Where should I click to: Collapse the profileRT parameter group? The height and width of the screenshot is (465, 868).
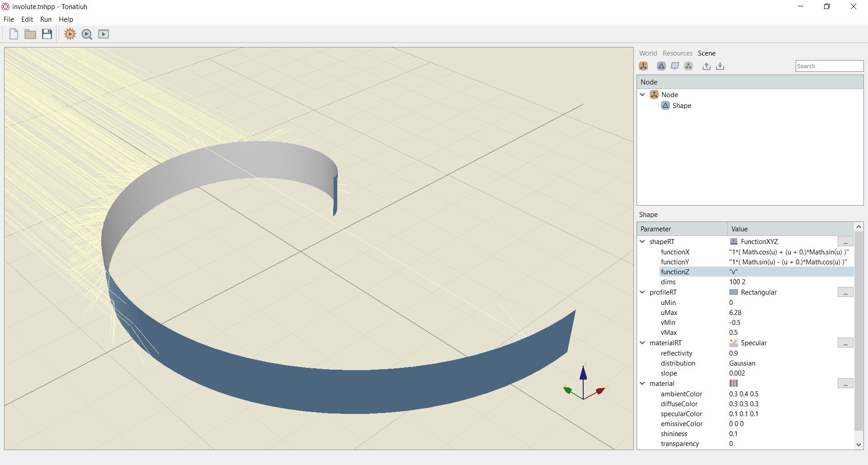tap(642, 292)
